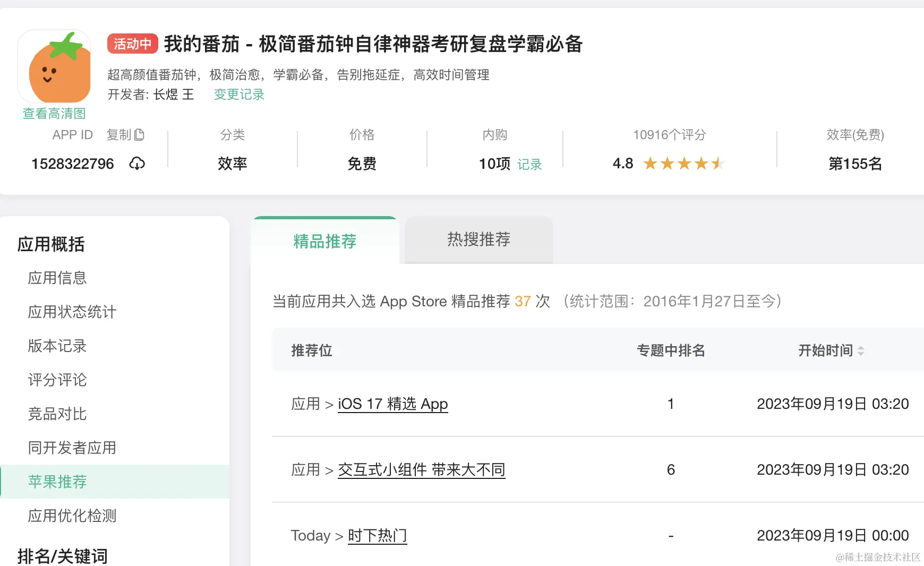Click the 排名/关键词 section heading
Viewport: 924px width, 566px height.
pyautogui.click(x=63, y=556)
